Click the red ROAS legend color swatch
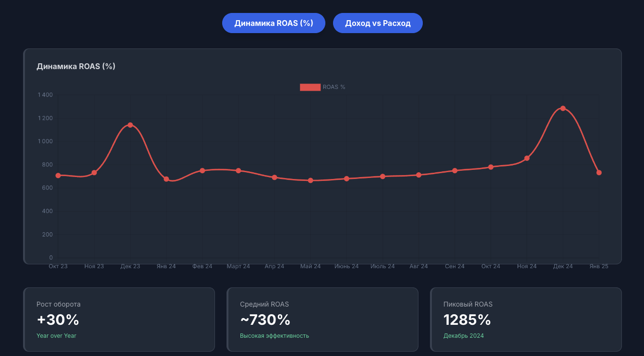Screen dimensions: 644x356 coord(310,87)
